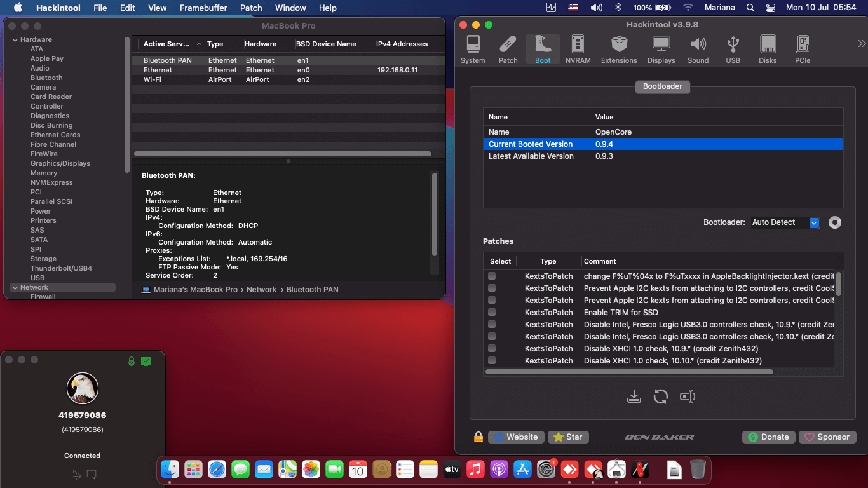Click the green monitor status icon
The width and height of the screenshot is (868, 488).
pos(146,361)
